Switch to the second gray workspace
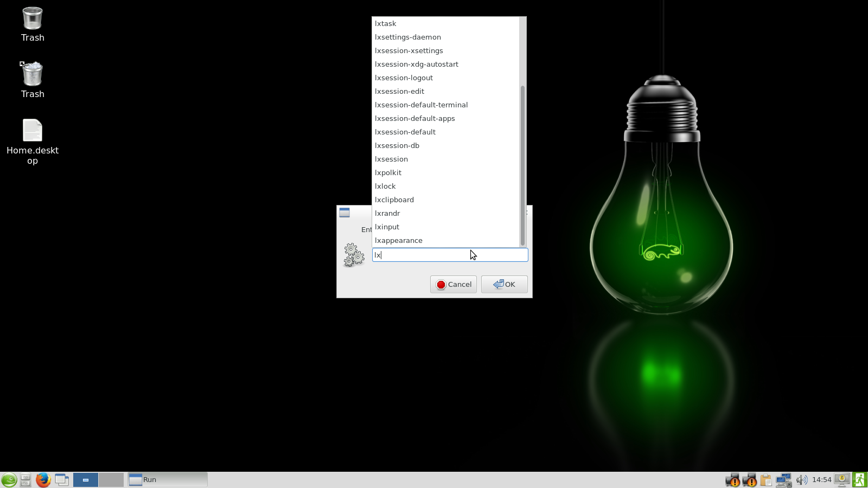Viewport: 868px width, 488px height. [x=111, y=480]
